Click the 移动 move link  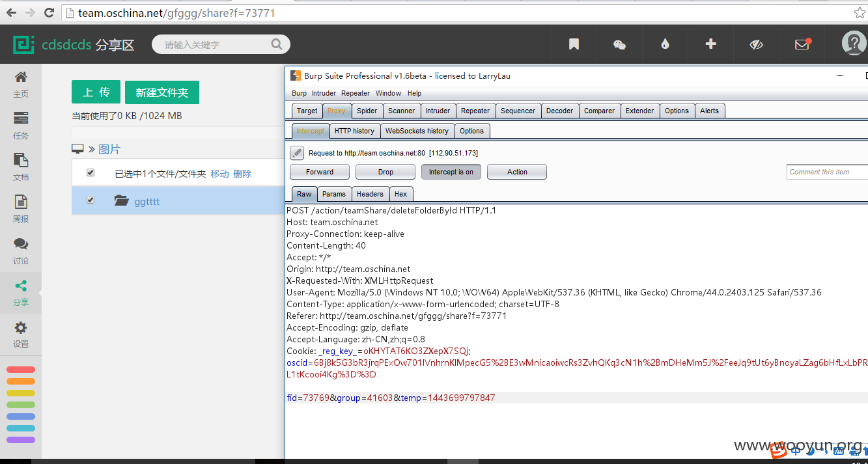[219, 174]
